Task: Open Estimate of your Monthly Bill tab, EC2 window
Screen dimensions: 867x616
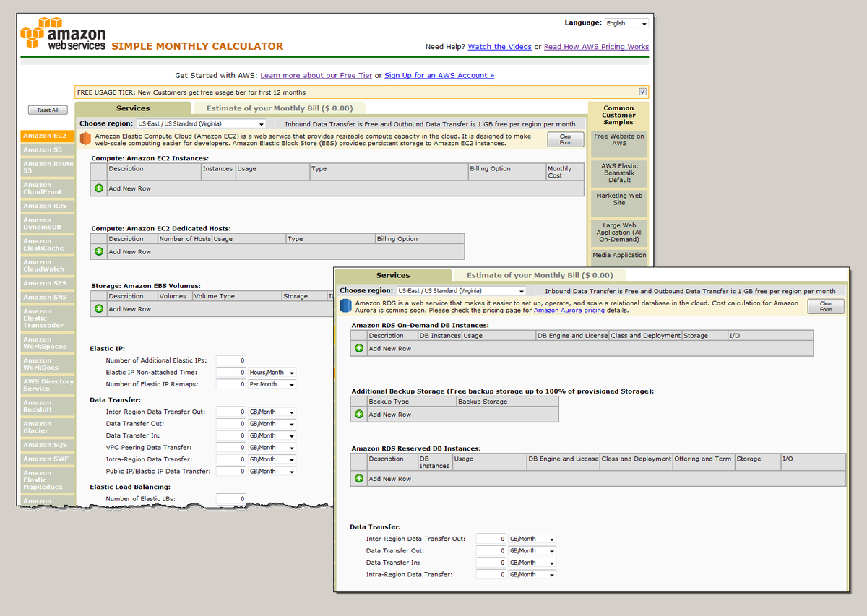Action: click(x=280, y=108)
